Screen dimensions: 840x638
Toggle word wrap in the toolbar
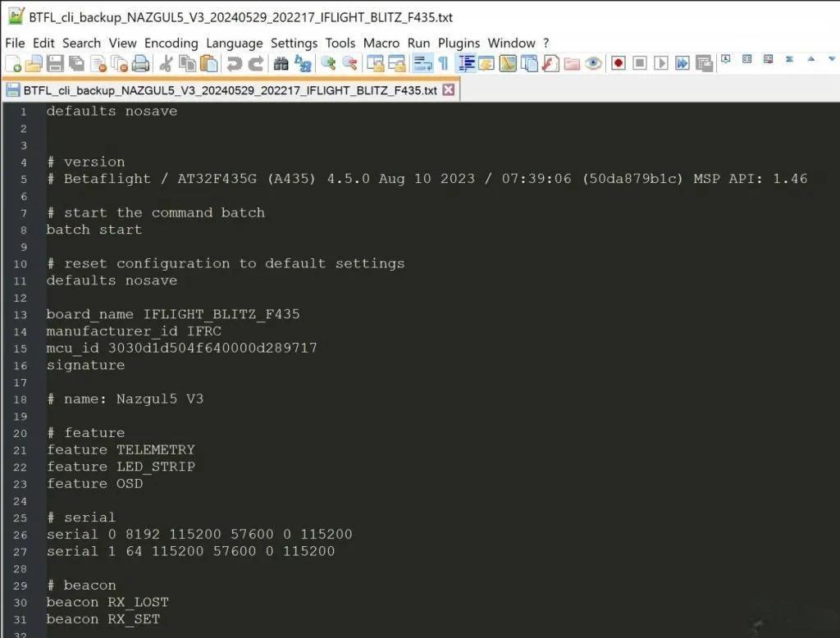(x=422, y=64)
